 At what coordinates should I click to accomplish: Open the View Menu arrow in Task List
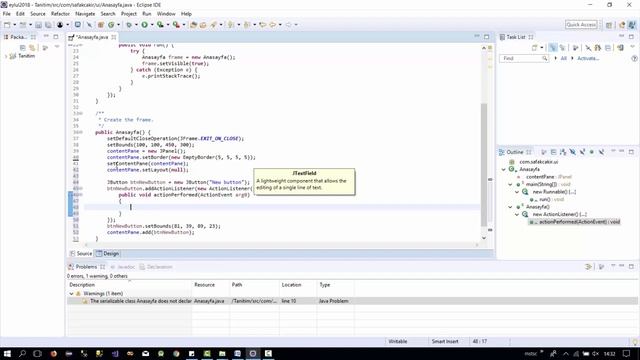click(632, 47)
